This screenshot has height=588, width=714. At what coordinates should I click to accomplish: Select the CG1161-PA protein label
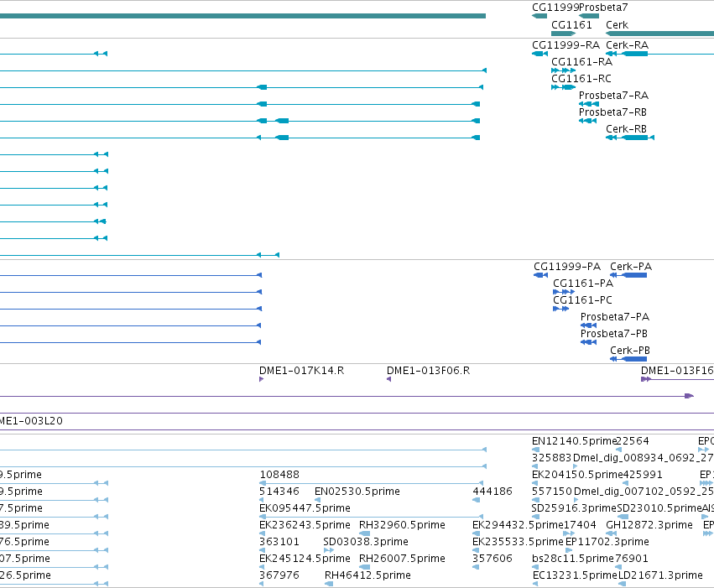583,284
